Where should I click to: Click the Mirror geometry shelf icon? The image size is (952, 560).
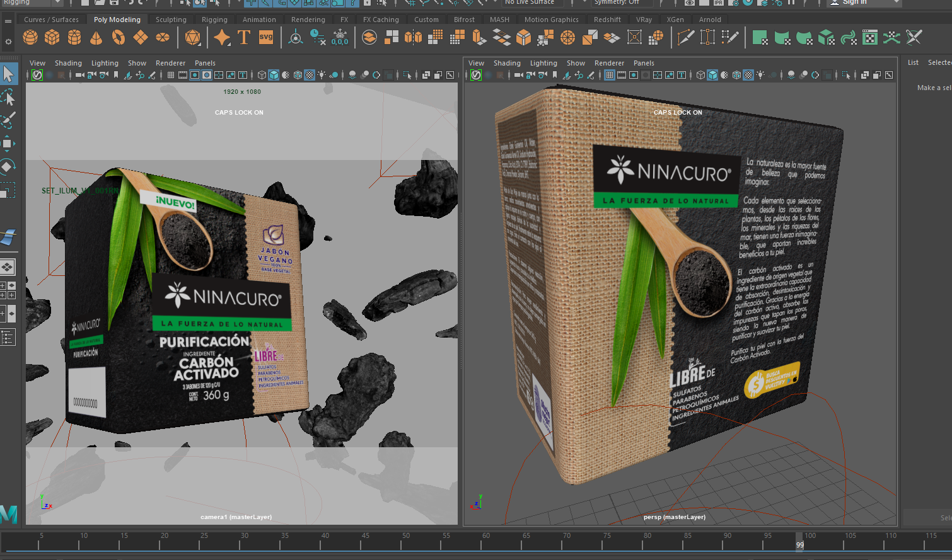click(x=413, y=38)
